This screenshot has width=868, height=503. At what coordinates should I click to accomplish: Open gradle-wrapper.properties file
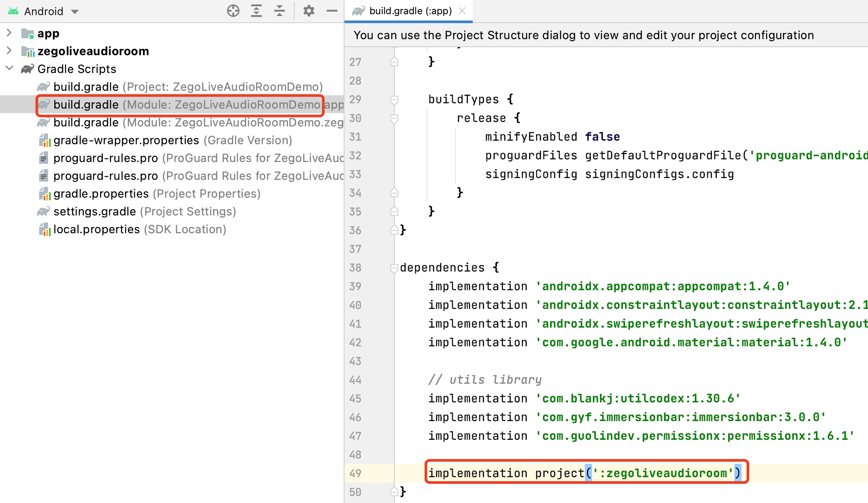click(x=126, y=140)
